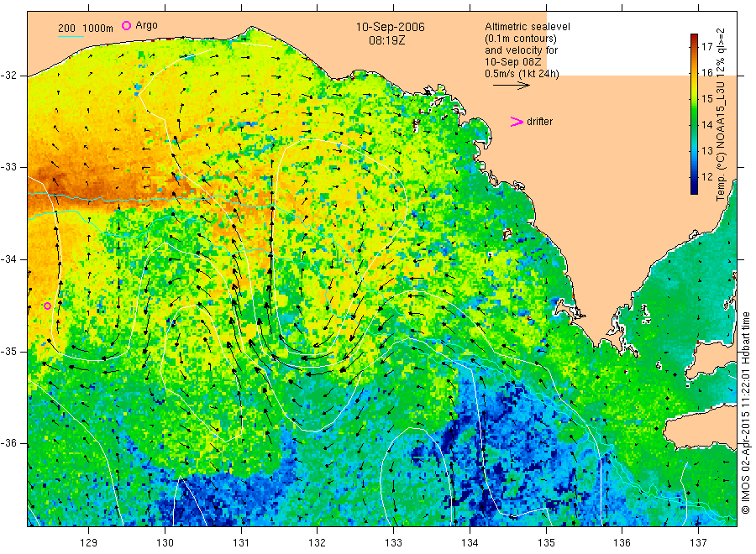Click the '(0.1m contours)' text

coord(520,39)
